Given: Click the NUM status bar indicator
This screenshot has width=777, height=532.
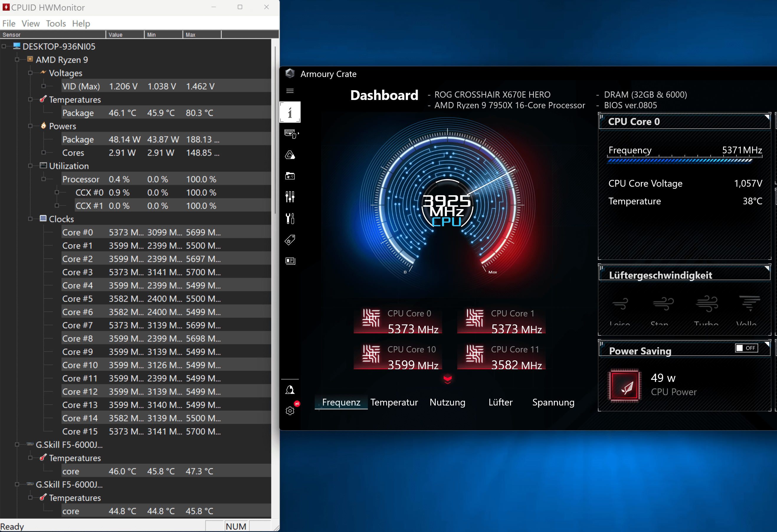Looking at the screenshot, I should point(236,526).
